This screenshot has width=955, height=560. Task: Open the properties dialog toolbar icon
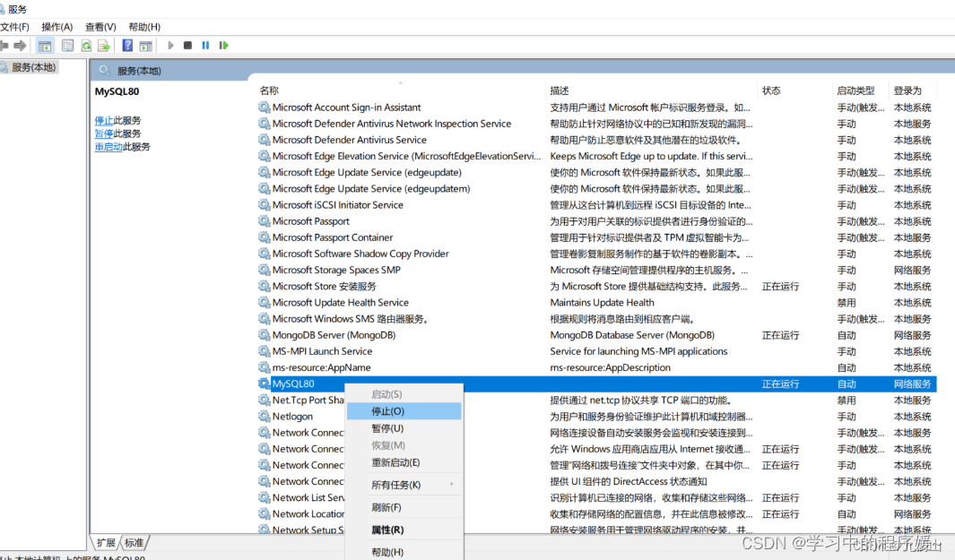click(66, 43)
